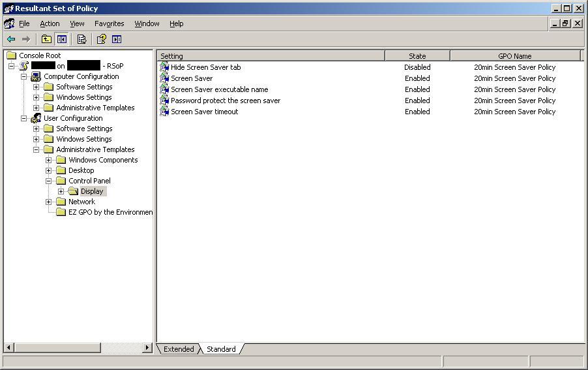Viewport: 588px width, 370px height.
Task: Expand Software Settings under User Configuration
Action: (x=36, y=129)
